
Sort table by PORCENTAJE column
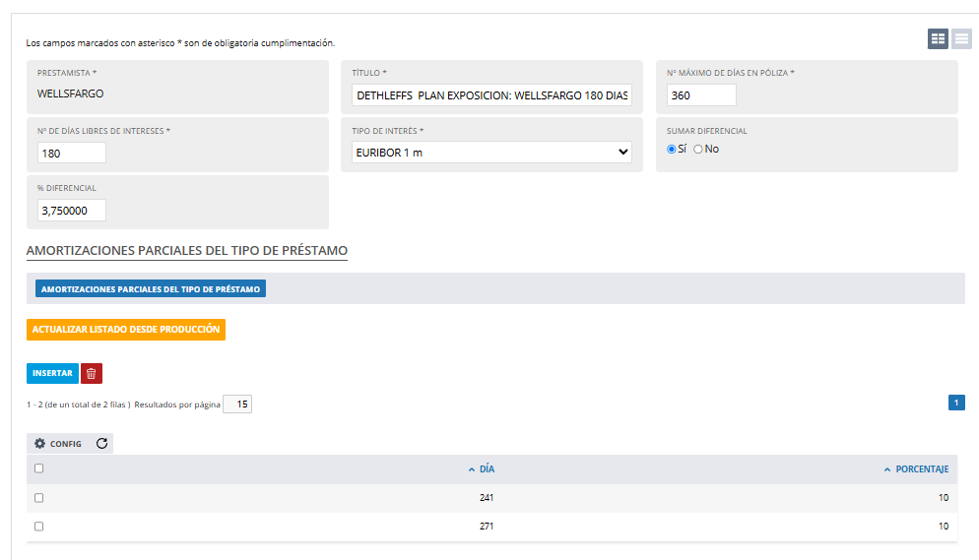click(x=916, y=468)
